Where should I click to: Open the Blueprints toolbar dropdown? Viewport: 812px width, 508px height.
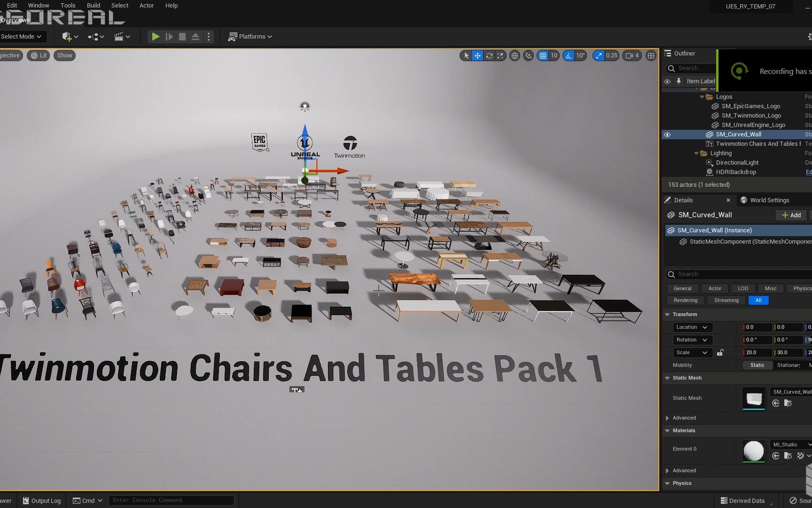[x=96, y=36]
